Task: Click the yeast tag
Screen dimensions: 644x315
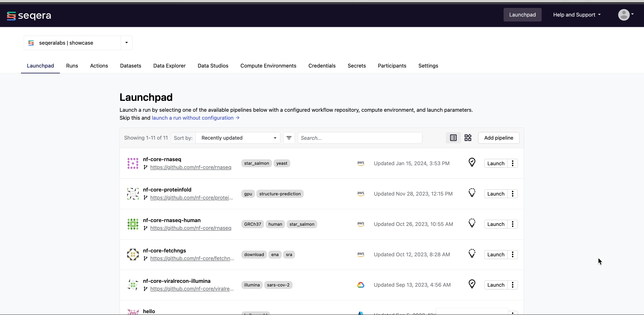Action: 282,163
